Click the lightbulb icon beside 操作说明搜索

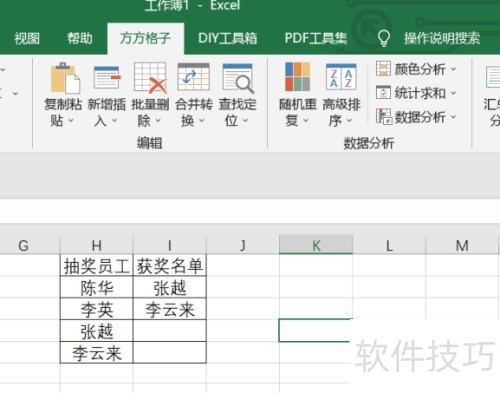(x=384, y=38)
